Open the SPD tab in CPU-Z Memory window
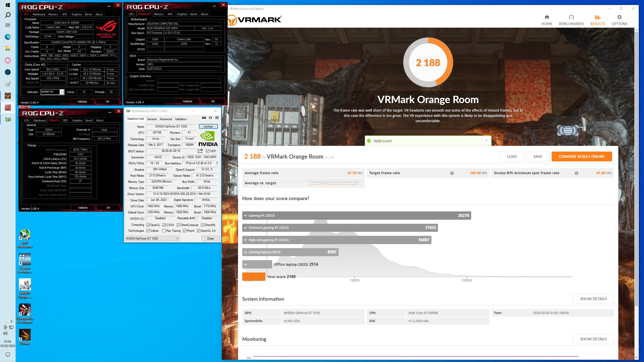 click(65, 120)
